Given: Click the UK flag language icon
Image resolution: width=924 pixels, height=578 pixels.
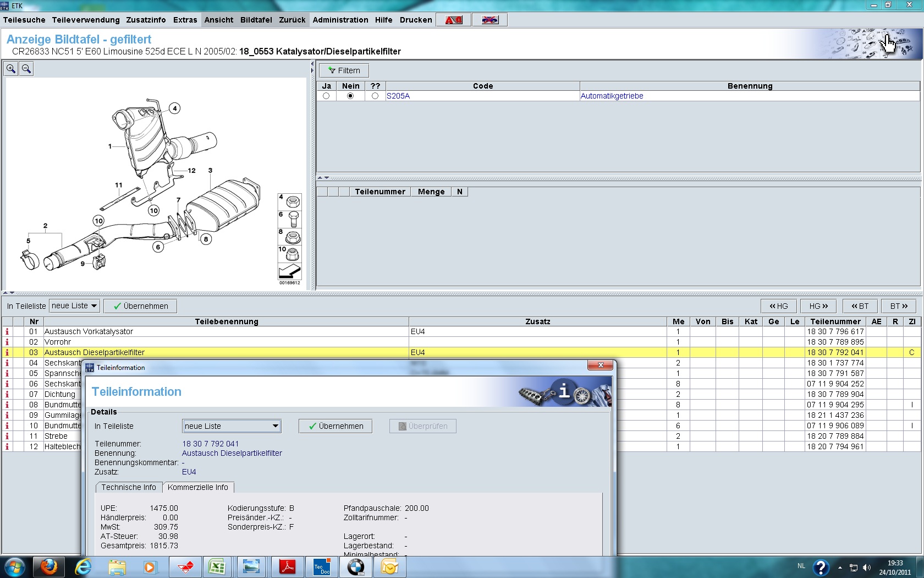Looking at the screenshot, I should tap(490, 20).
